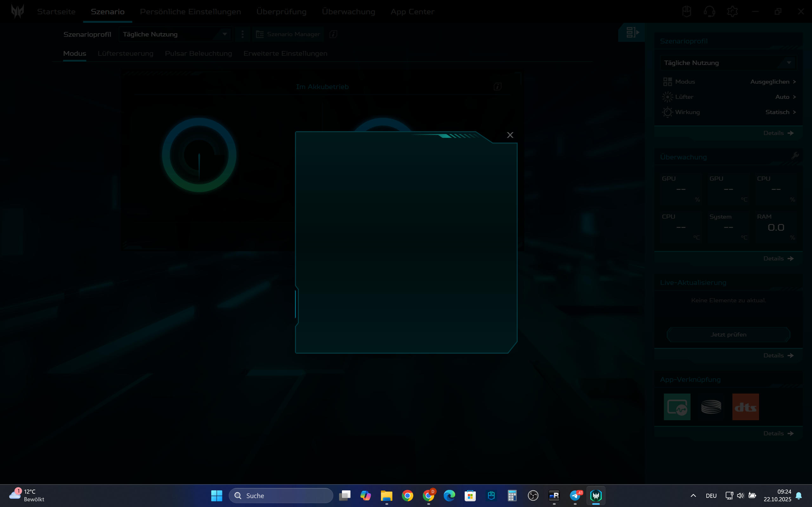Open the Szenario Manager button

pos(288,34)
